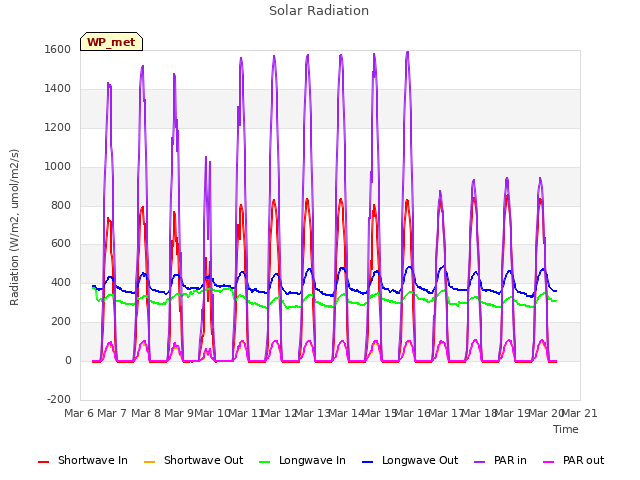Toggle the Longwave Out legend entry
Screen dimensions: 640x480
(x=410, y=460)
